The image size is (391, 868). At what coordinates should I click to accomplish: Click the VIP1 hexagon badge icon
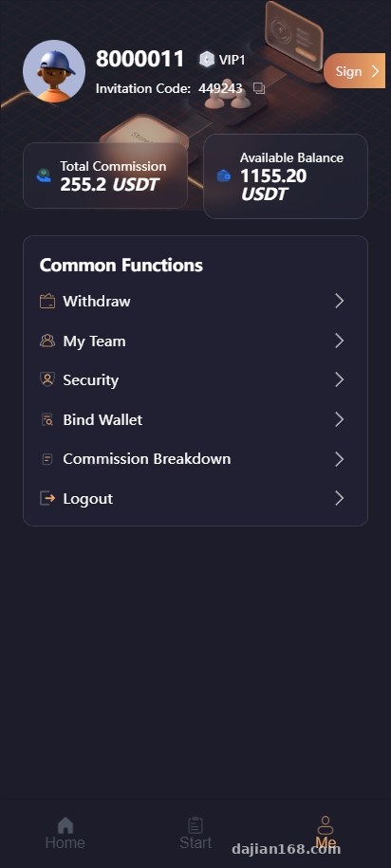click(x=207, y=60)
